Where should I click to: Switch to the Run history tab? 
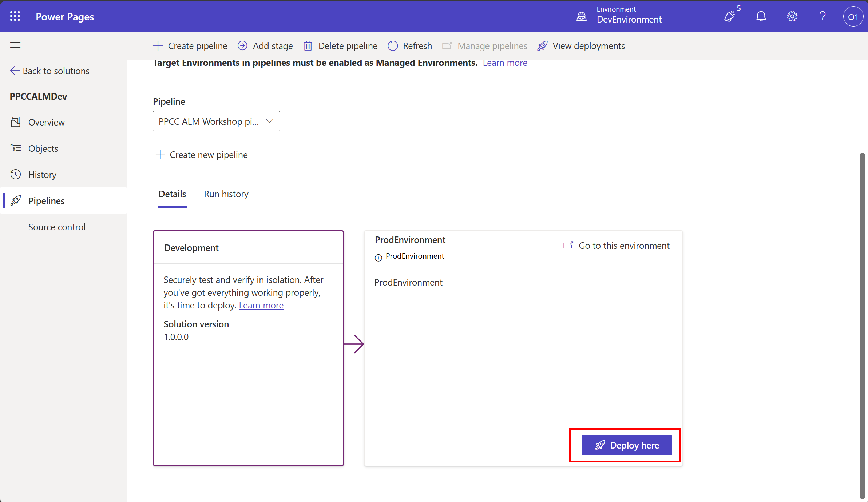coord(226,194)
